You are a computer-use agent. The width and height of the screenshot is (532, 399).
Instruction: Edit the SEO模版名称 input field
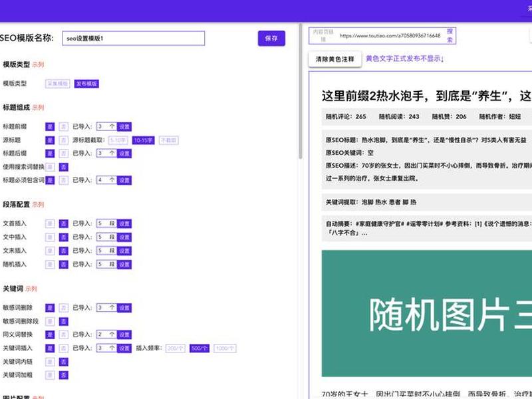(134, 39)
